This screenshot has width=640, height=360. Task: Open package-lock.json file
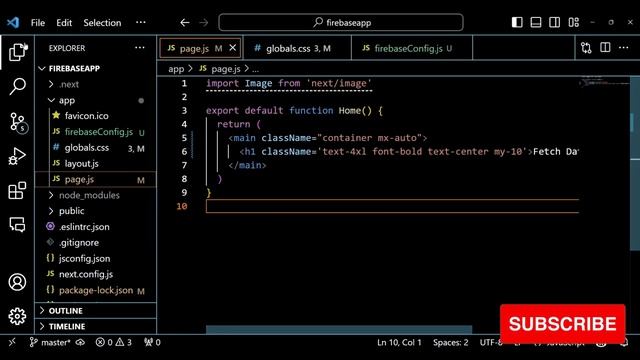pyautogui.click(x=95, y=291)
